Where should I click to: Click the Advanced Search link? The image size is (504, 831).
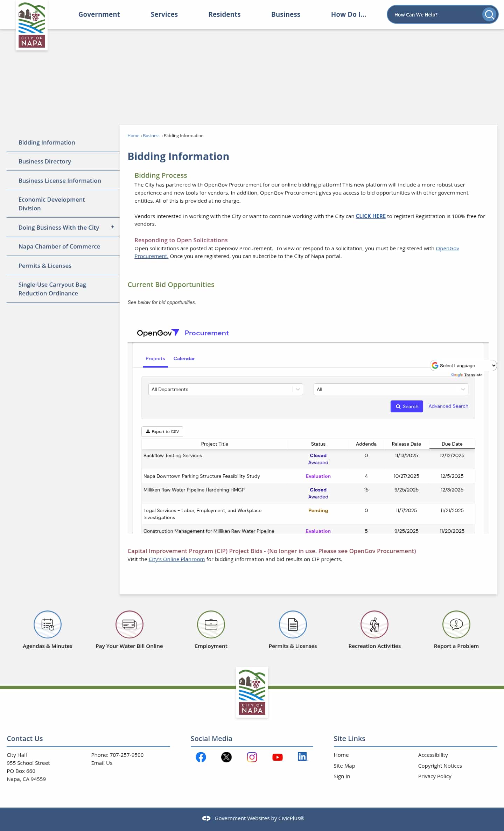click(x=448, y=406)
